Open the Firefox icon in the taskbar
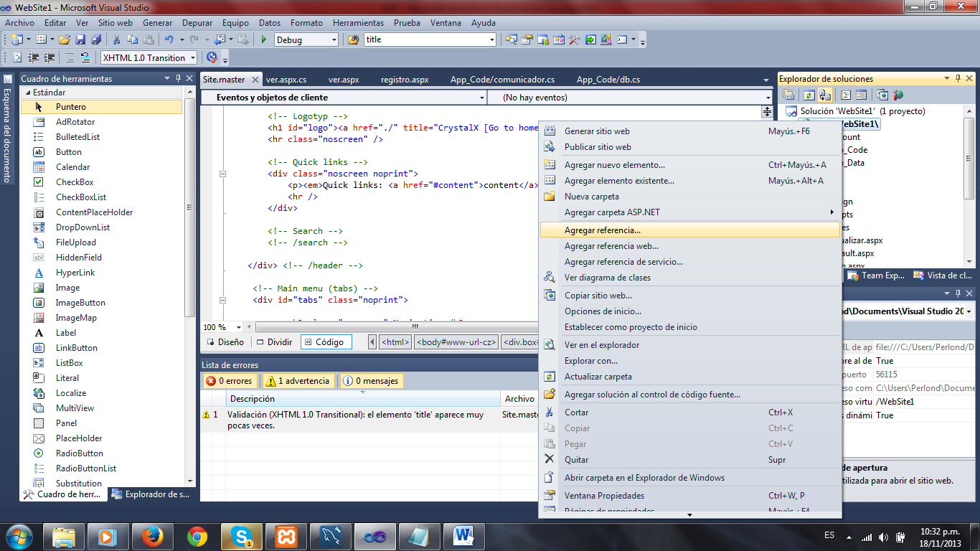Viewport: 980px width, 551px height. pos(152,536)
